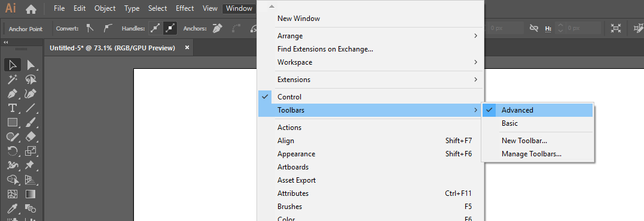Click New Window menu entry
Viewport: 644px width, 221px height.
[x=371, y=19]
